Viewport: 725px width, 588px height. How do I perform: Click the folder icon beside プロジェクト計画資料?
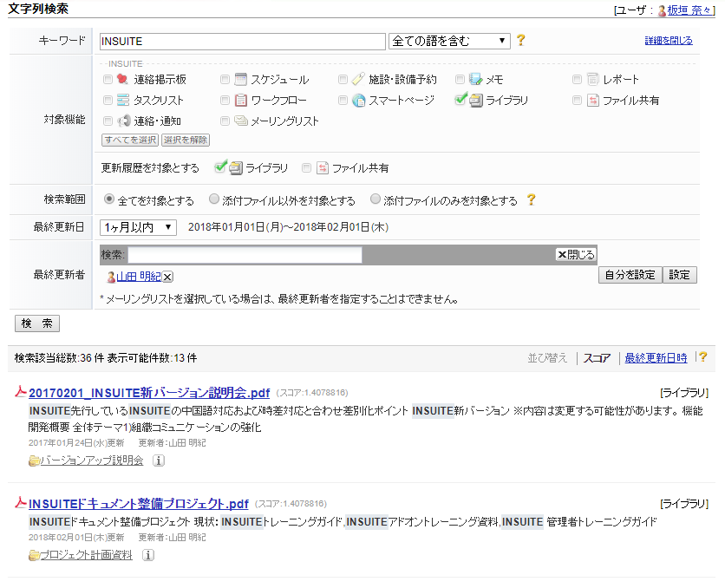(x=34, y=555)
